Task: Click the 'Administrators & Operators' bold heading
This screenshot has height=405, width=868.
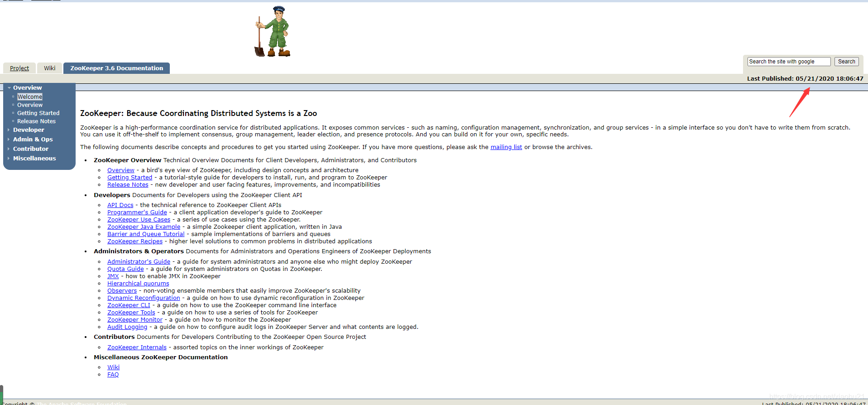Action: (139, 251)
